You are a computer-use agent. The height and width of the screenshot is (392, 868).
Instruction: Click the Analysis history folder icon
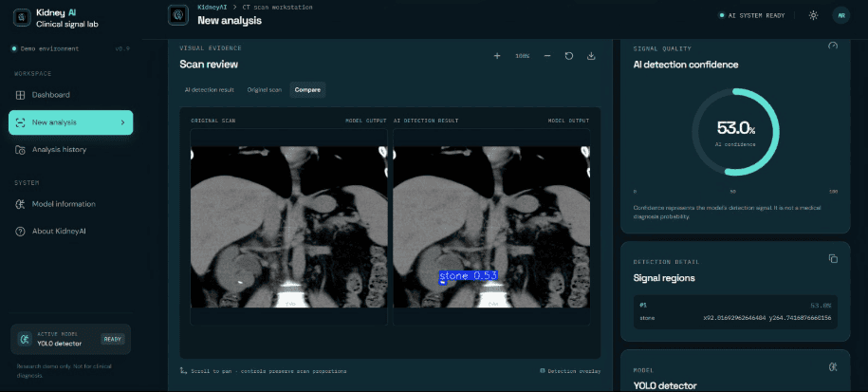click(x=20, y=150)
